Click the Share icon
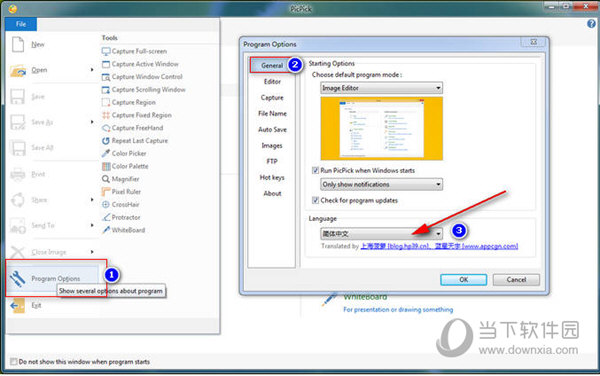The height and width of the screenshot is (376, 600). click(18, 200)
